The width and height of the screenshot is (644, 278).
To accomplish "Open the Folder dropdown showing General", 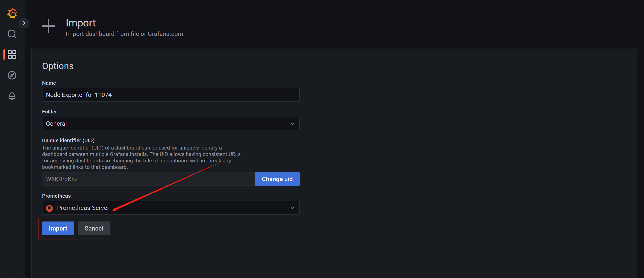I will tap(171, 124).
